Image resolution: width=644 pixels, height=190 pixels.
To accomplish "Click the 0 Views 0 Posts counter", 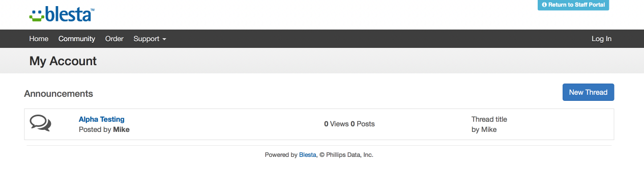I will point(349,124).
